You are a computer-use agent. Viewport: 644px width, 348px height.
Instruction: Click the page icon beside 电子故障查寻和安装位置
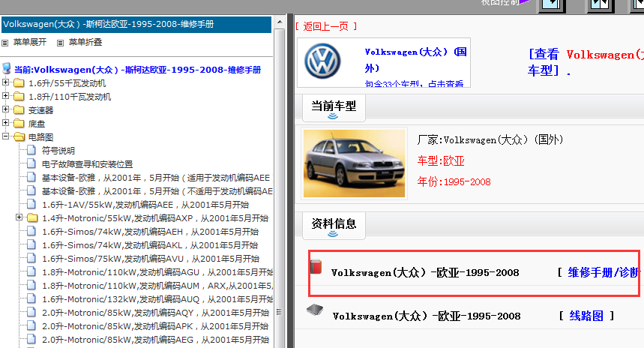point(31,164)
